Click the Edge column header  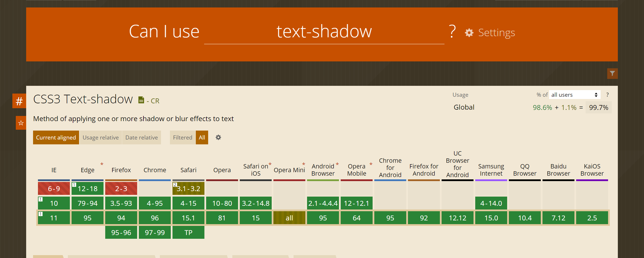click(88, 170)
